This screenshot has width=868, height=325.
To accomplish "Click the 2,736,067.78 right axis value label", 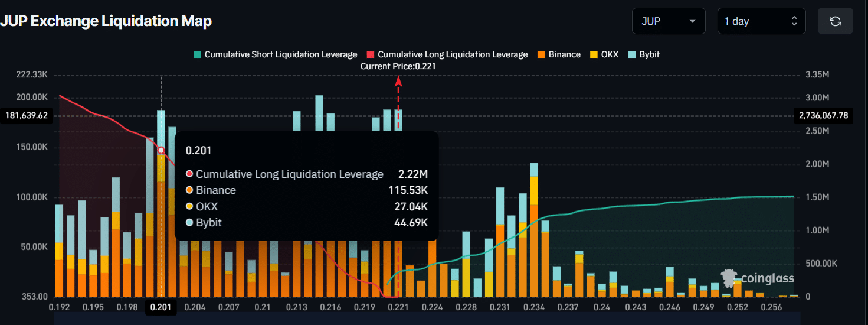I will 823,115.
